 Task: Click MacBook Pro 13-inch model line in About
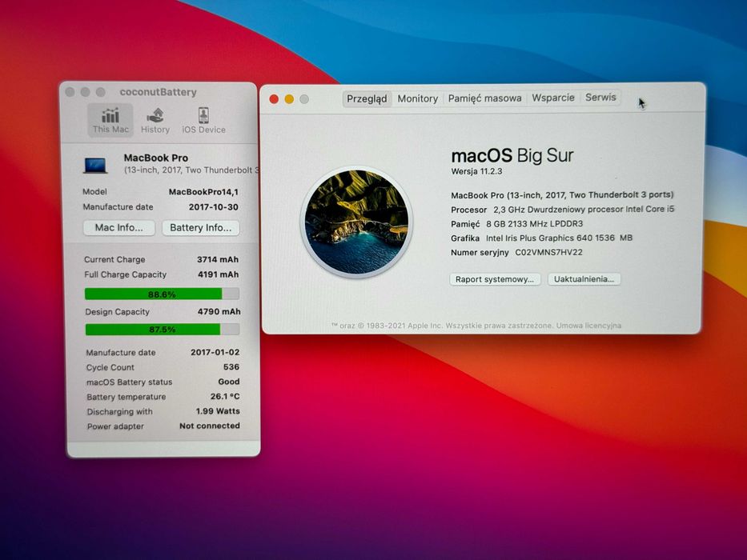[562, 194]
